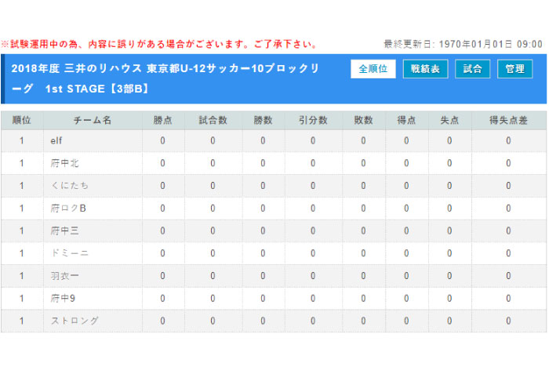This screenshot has height=392, width=549.
Task: Select the ストロング team row
Action: [74, 321]
